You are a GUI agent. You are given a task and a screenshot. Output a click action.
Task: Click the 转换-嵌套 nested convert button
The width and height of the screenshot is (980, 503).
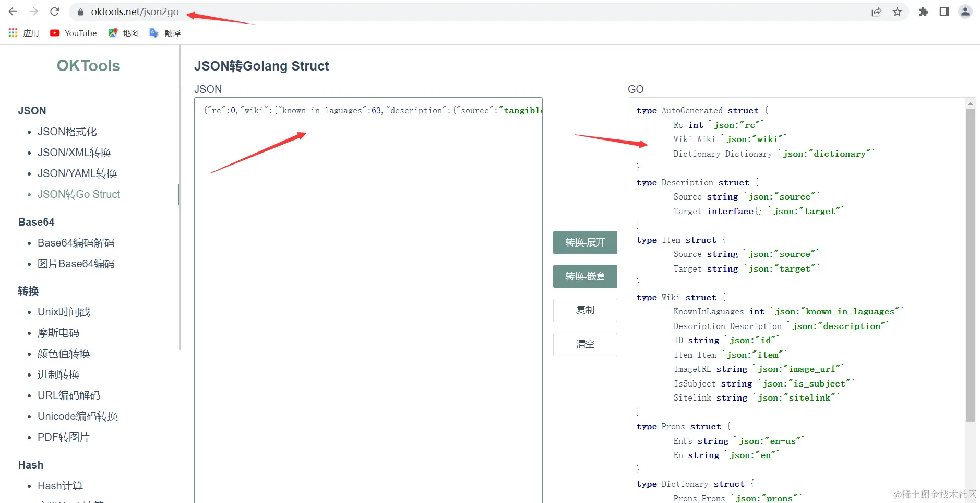click(x=585, y=276)
